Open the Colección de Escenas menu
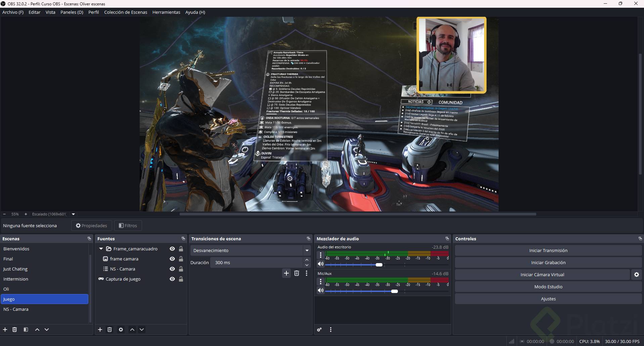Image resolution: width=644 pixels, height=346 pixels. [126, 12]
